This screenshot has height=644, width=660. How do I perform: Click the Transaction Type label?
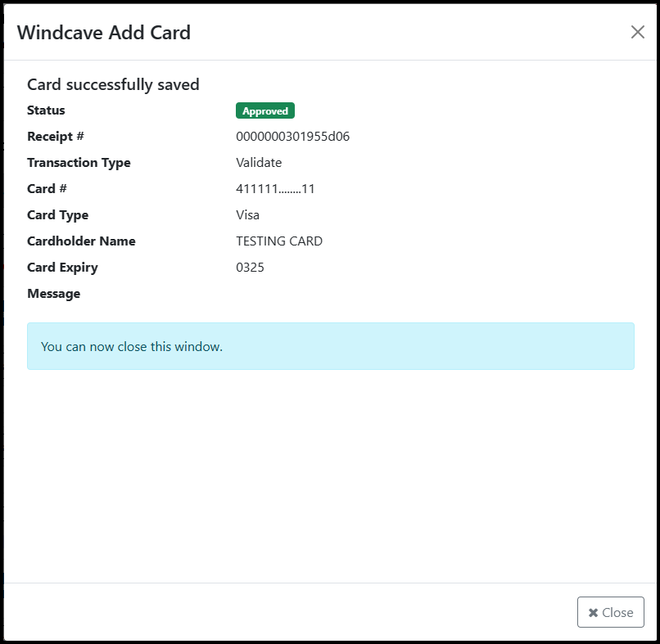(79, 163)
